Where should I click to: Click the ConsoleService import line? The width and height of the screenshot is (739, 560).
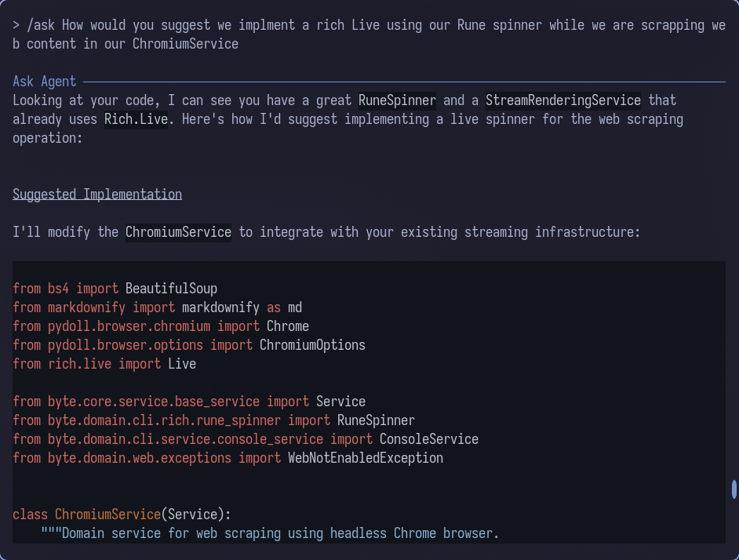tap(246, 439)
